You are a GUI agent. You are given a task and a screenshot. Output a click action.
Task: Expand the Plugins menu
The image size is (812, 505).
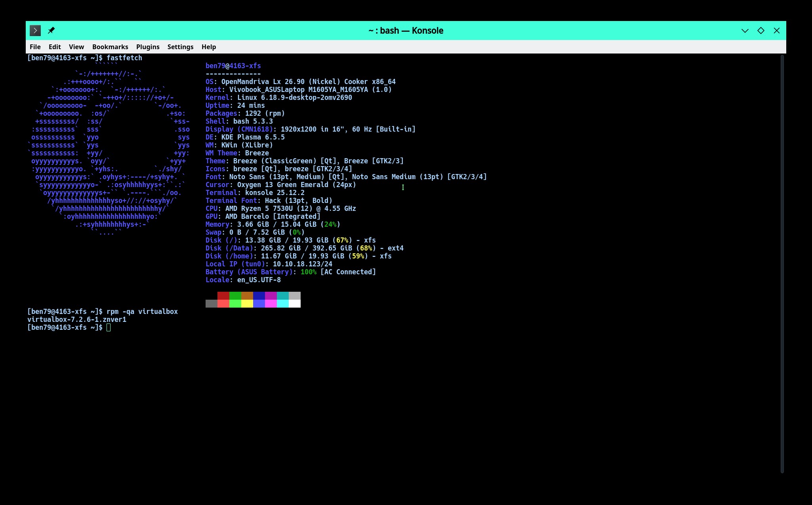point(148,47)
